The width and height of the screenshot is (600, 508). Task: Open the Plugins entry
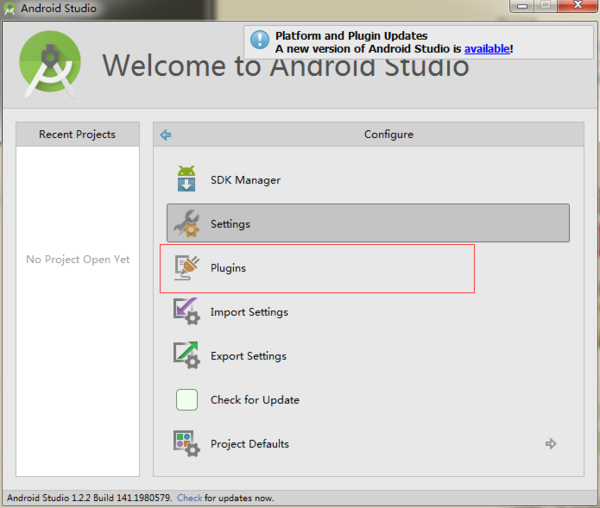(x=368, y=268)
